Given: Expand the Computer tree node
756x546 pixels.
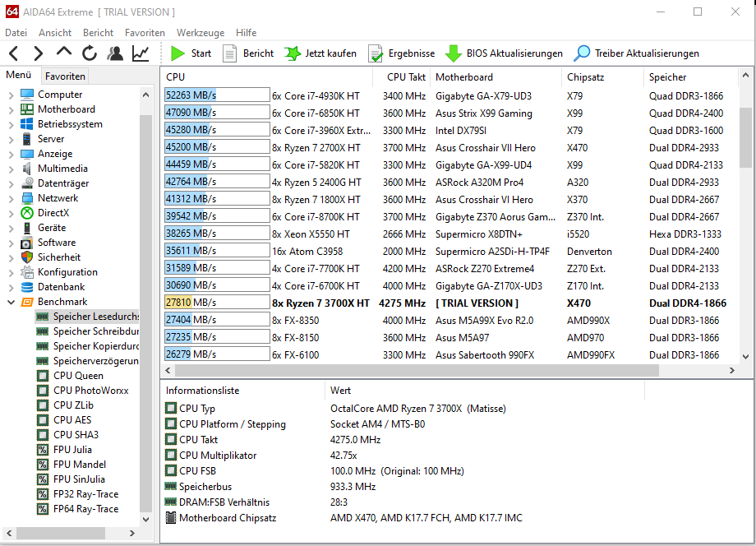Looking at the screenshot, I should coord(11,95).
